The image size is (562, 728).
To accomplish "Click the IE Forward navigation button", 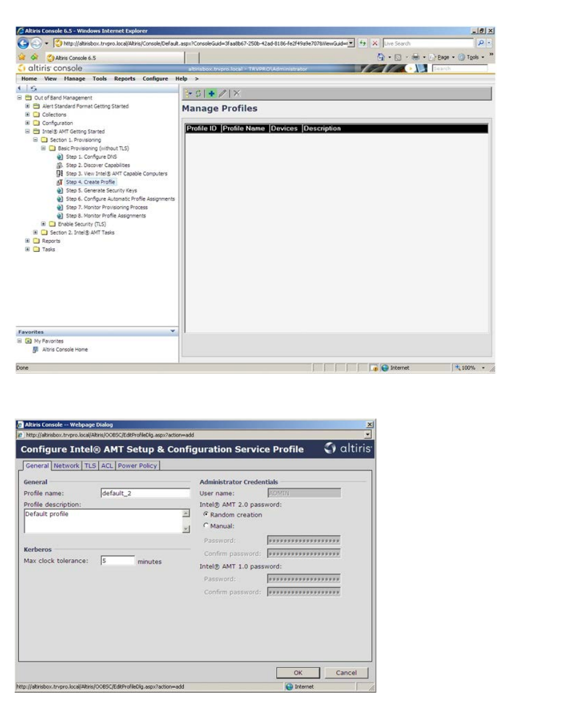I will [x=37, y=43].
